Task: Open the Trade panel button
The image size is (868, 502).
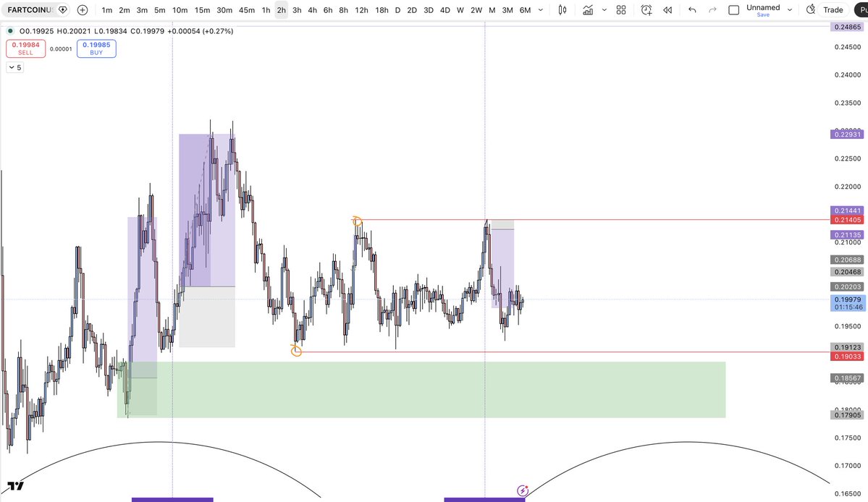Action: (x=833, y=10)
